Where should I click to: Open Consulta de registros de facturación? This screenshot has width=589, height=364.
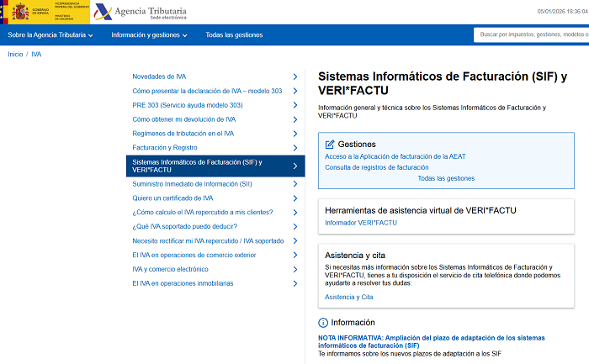point(377,167)
